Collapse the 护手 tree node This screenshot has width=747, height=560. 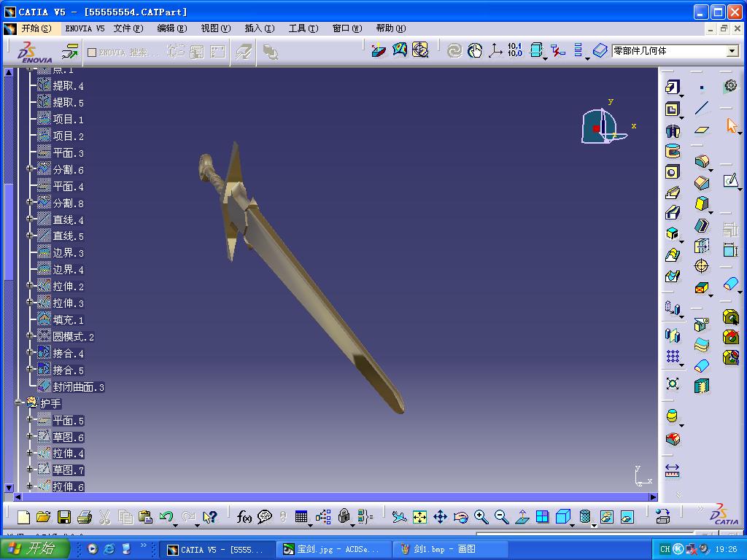click(18, 402)
